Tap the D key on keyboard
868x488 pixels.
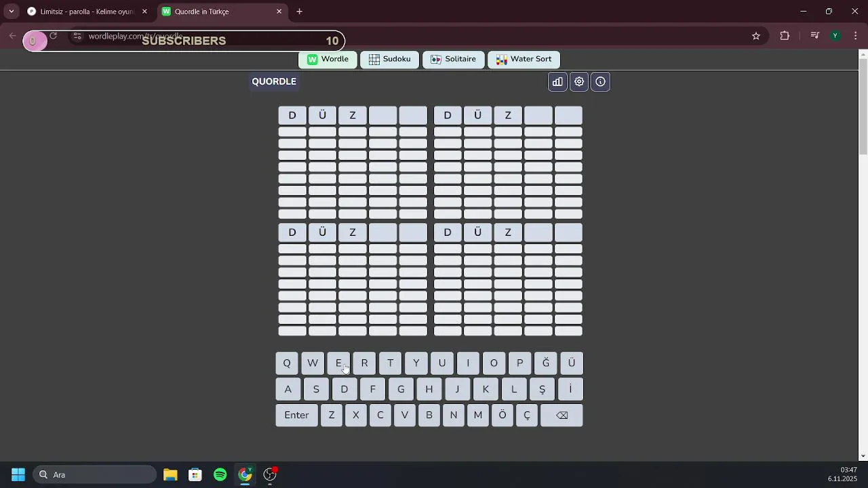pyautogui.click(x=344, y=389)
